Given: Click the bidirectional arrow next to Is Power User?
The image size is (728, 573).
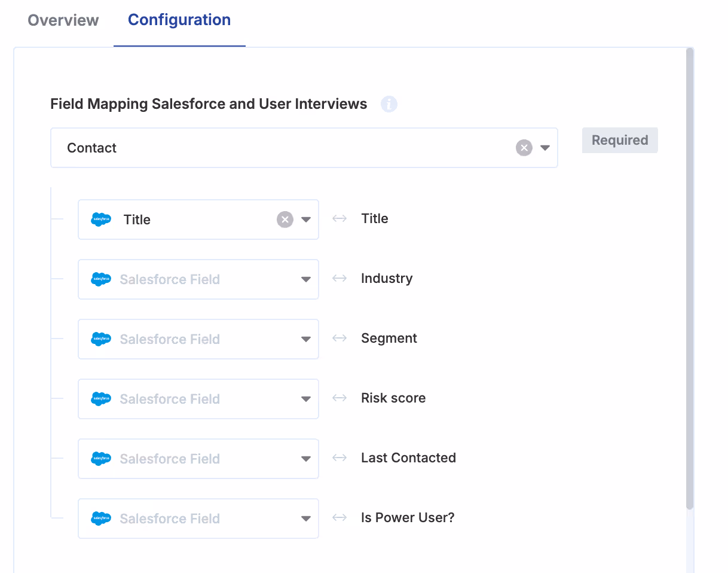Looking at the screenshot, I should point(339,518).
